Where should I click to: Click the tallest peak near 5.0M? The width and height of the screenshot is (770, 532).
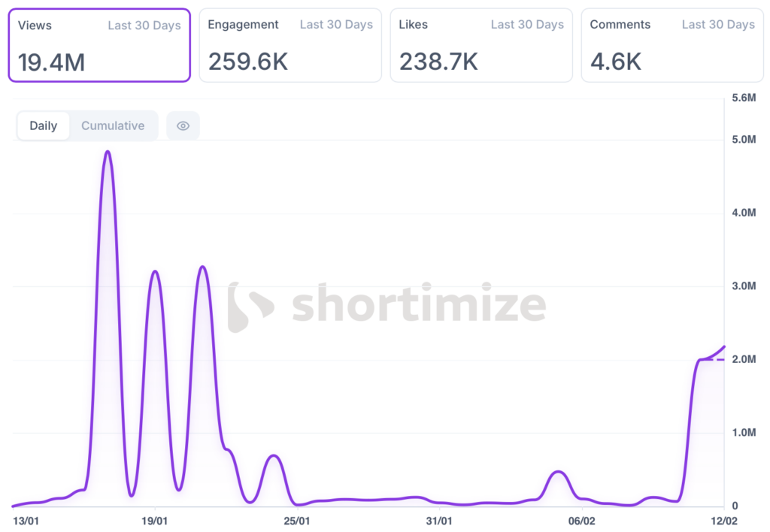click(x=108, y=152)
